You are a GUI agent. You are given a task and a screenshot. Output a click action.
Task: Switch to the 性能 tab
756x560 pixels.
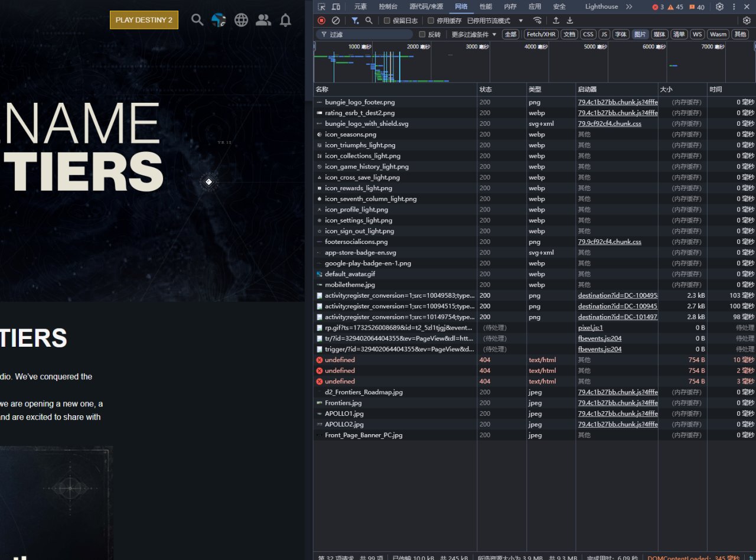coord(485,6)
